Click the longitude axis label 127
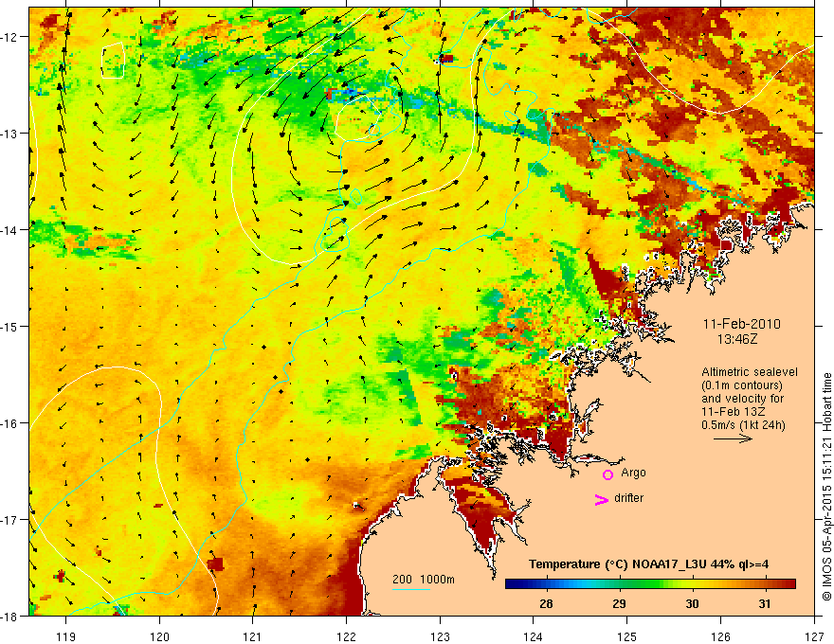This screenshot has height=644, width=834. pos(814,636)
